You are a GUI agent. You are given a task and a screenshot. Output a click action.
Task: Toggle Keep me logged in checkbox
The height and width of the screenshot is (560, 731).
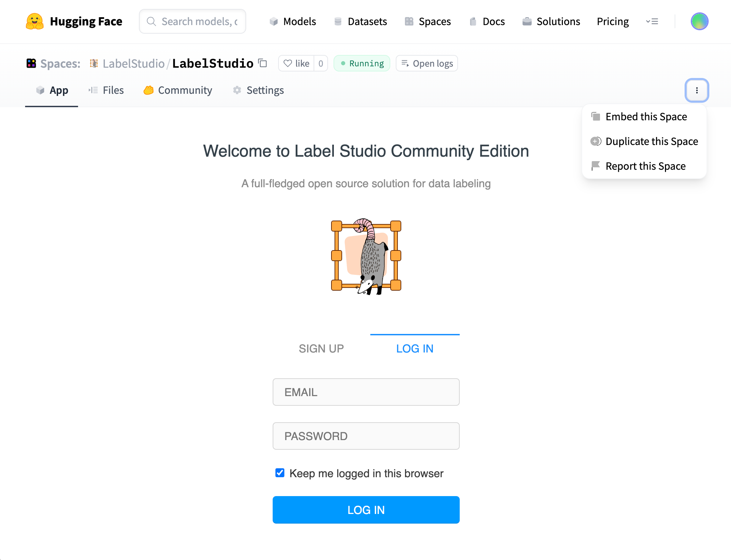[x=281, y=473]
